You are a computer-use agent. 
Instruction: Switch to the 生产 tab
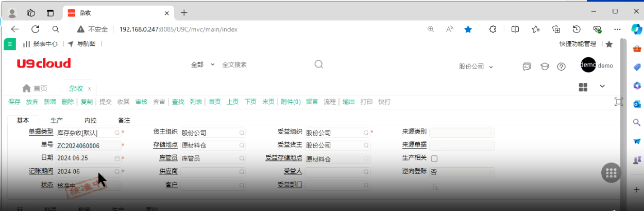(x=57, y=120)
